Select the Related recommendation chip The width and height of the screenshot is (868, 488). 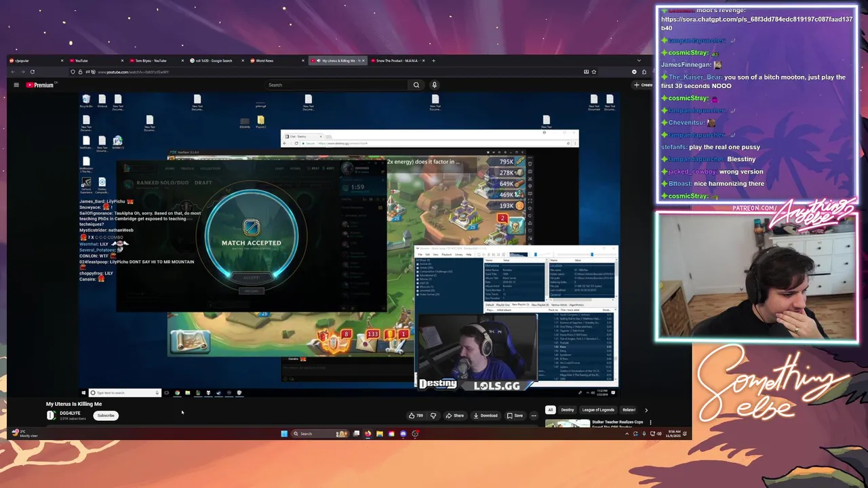629,409
